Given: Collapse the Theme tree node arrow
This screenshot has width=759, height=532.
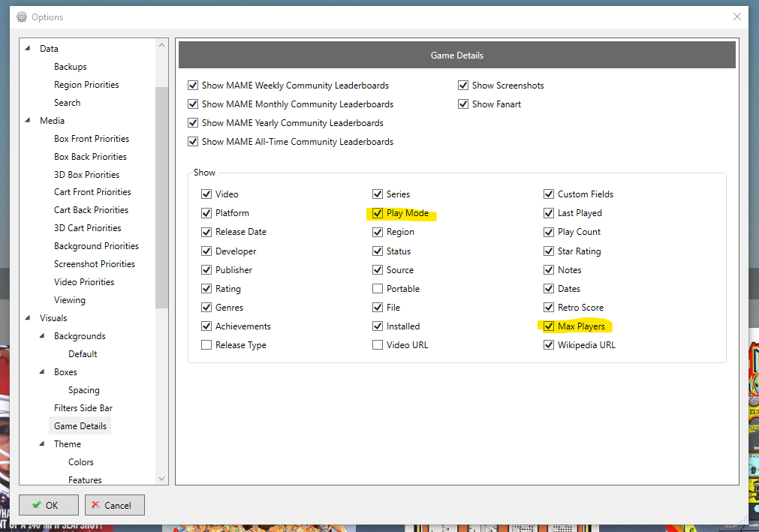Looking at the screenshot, I should tap(43, 444).
